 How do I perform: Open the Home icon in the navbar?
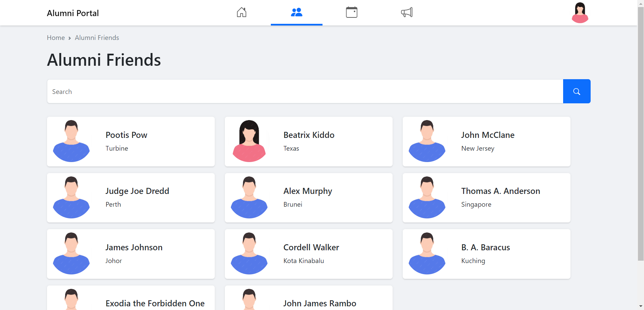pyautogui.click(x=242, y=12)
